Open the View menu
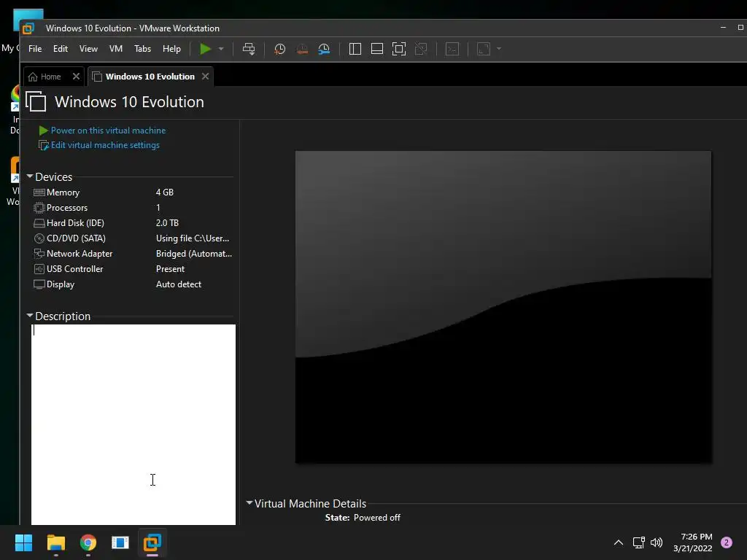This screenshot has height=560, width=747. coord(88,49)
